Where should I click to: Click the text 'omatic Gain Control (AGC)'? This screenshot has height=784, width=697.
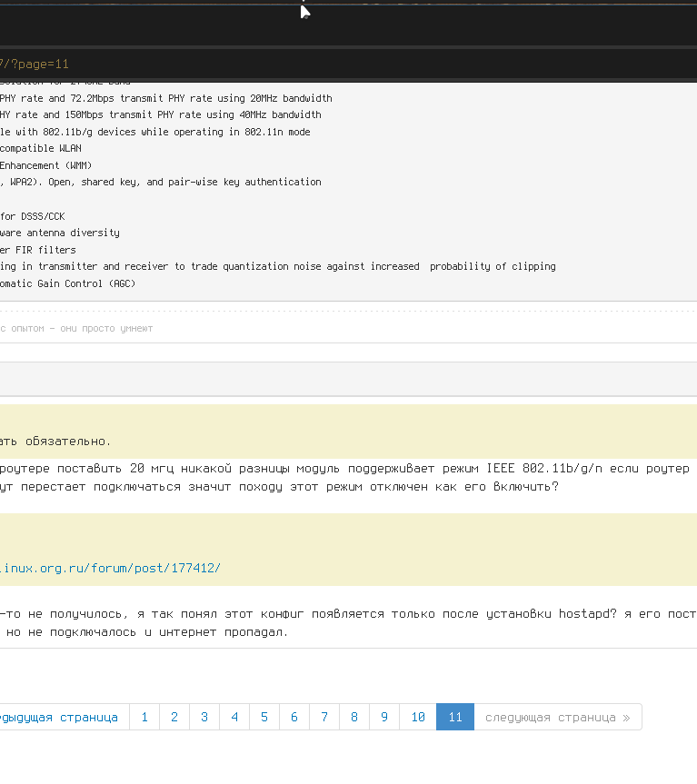pos(67,283)
